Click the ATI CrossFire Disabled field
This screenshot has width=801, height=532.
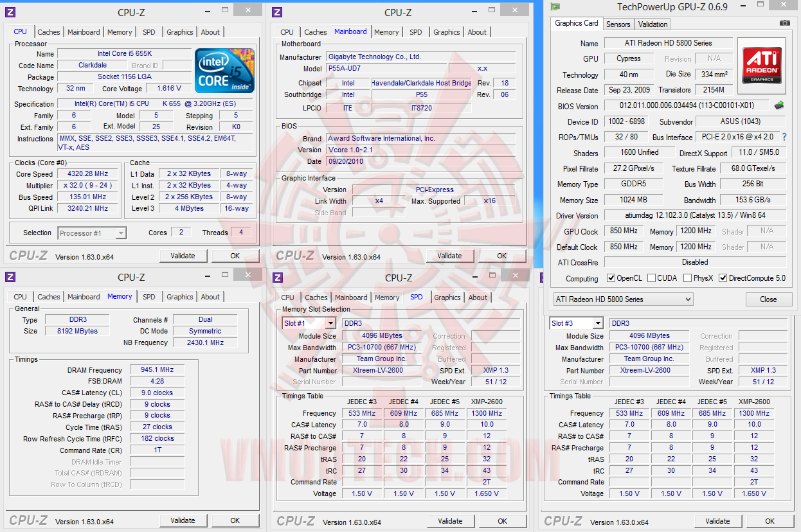(695, 262)
